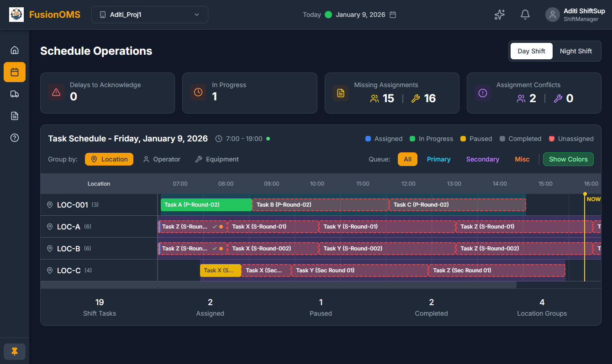Open the date picker next to January 9, 2026
The image size is (612, 364).
[x=393, y=14]
